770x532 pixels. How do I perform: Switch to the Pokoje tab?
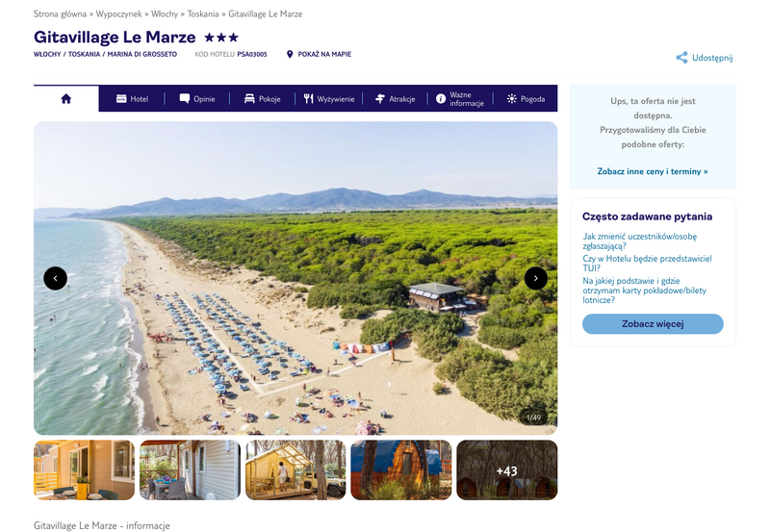(x=262, y=99)
